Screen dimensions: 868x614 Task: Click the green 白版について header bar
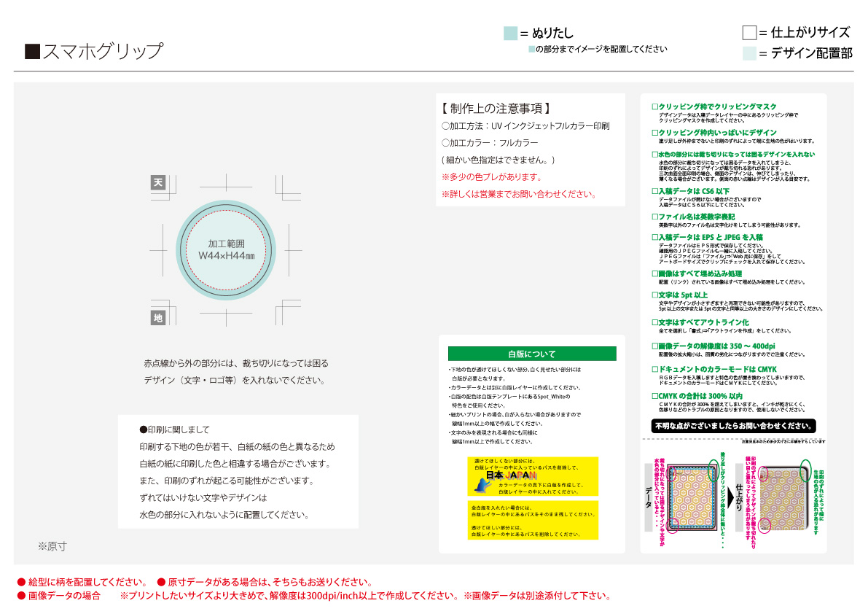pos(532,354)
